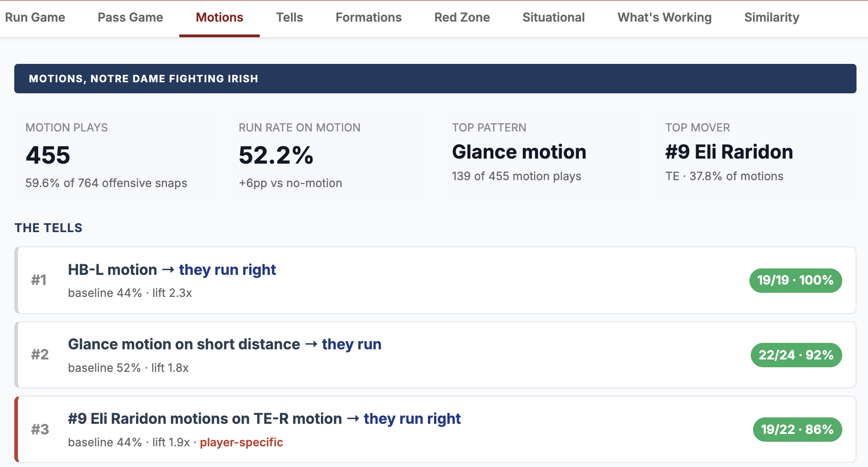Switch to the Red Zone tab
868x467 pixels.
(462, 17)
